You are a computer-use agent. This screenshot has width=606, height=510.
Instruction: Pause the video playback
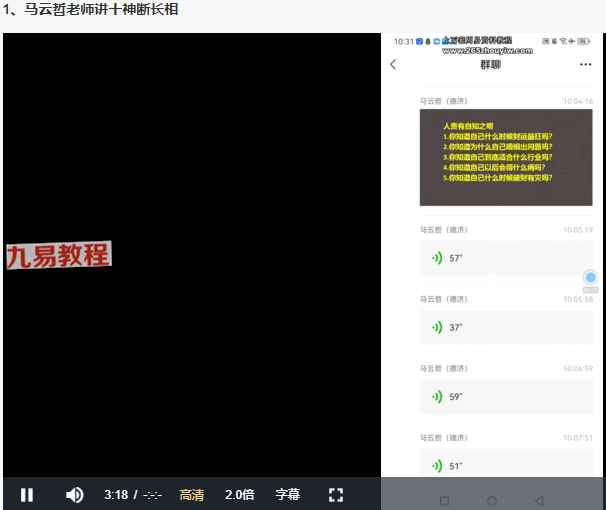click(27, 495)
